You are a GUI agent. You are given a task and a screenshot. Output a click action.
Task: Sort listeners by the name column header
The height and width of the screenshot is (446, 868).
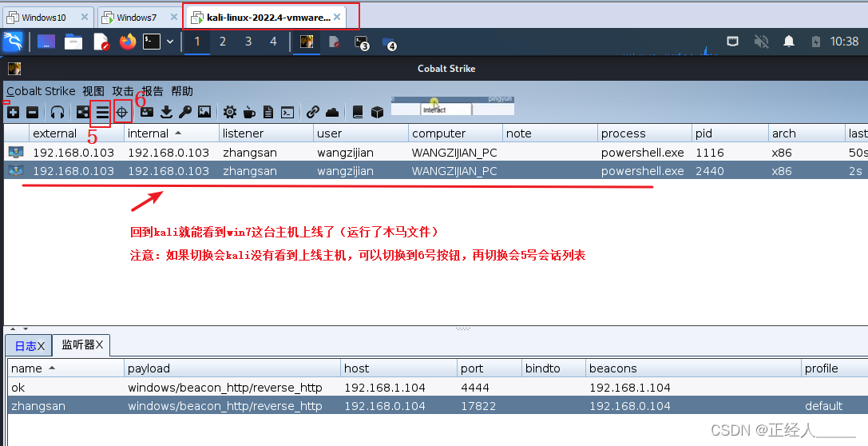pyautogui.click(x=65, y=368)
